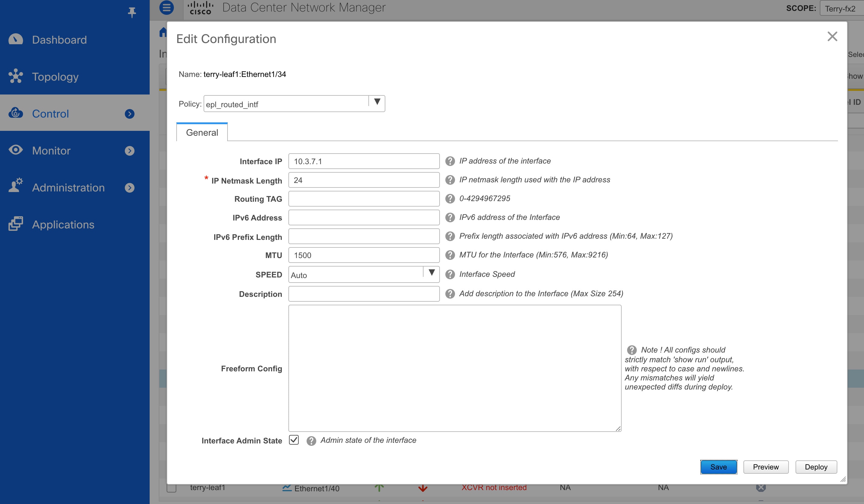The image size is (864, 504).
Task: Click help icon for Interface IP
Action: tap(450, 161)
